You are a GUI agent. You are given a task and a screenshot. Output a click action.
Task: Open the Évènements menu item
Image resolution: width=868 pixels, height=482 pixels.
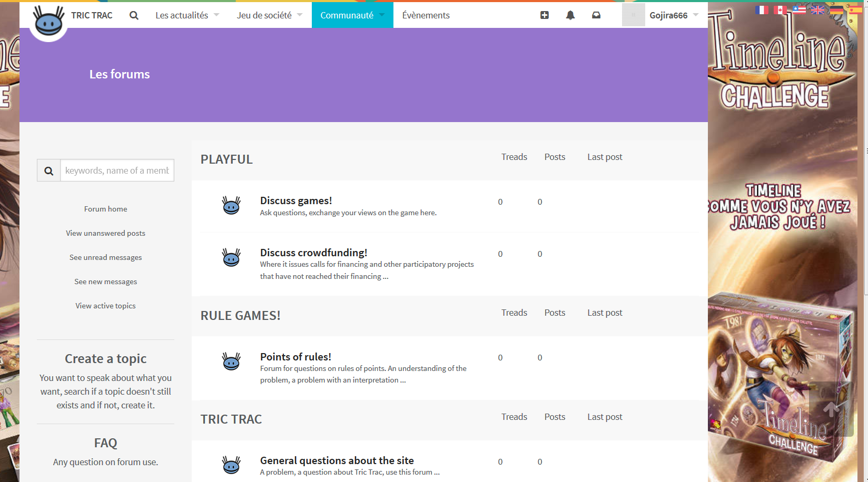(x=426, y=15)
